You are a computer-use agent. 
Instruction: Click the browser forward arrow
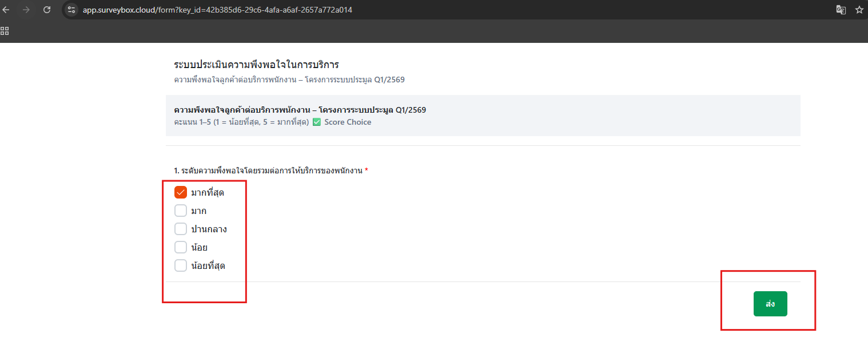pyautogui.click(x=26, y=10)
